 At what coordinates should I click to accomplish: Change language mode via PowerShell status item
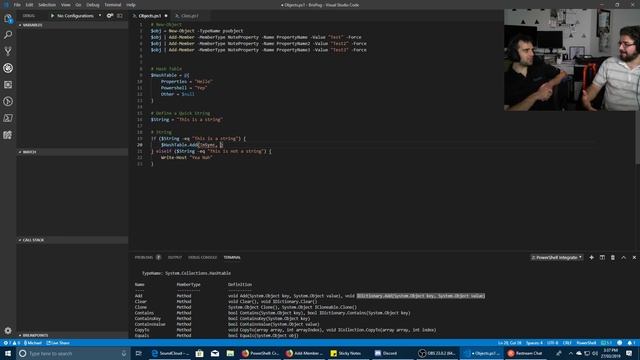(x=586, y=343)
